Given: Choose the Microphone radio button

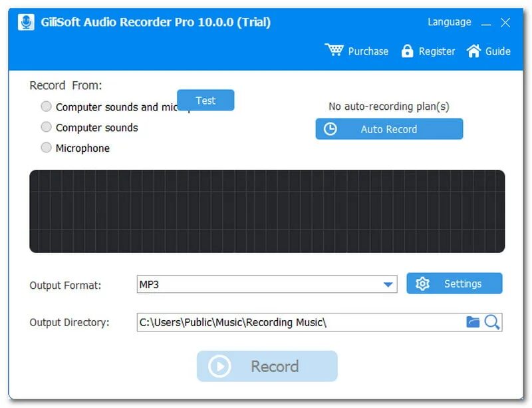Looking at the screenshot, I should click(46, 148).
